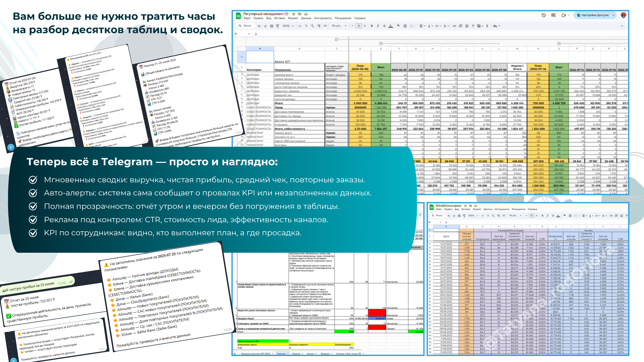Open version history in top spreadsheet

pyautogui.click(x=544, y=15)
